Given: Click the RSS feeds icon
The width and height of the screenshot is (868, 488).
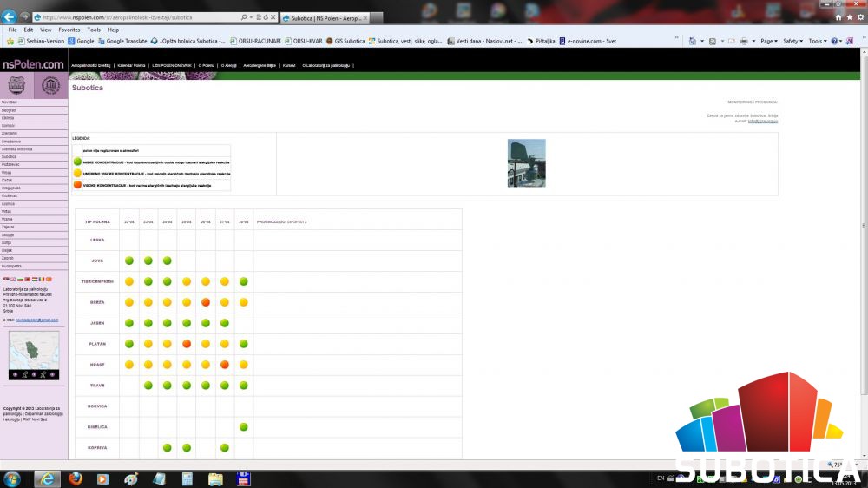Looking at the screenshot, I should click(x=713, y=41).
